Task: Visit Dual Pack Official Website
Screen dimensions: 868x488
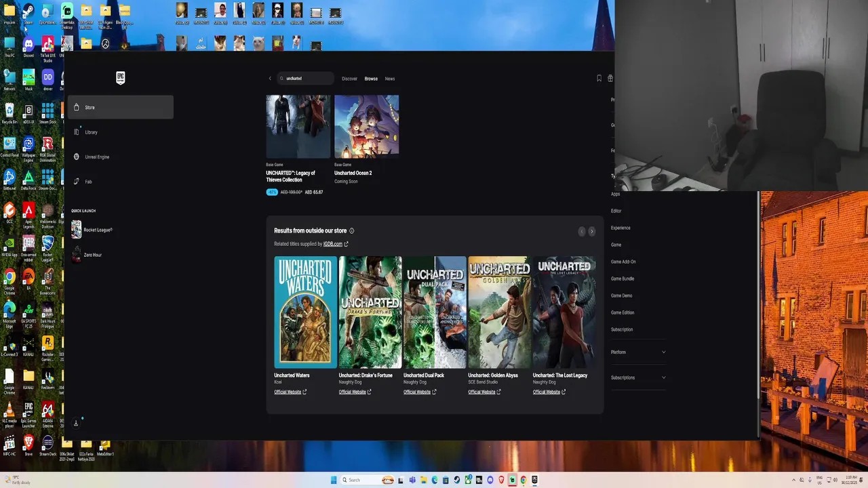Action: [x=420, y=392]
